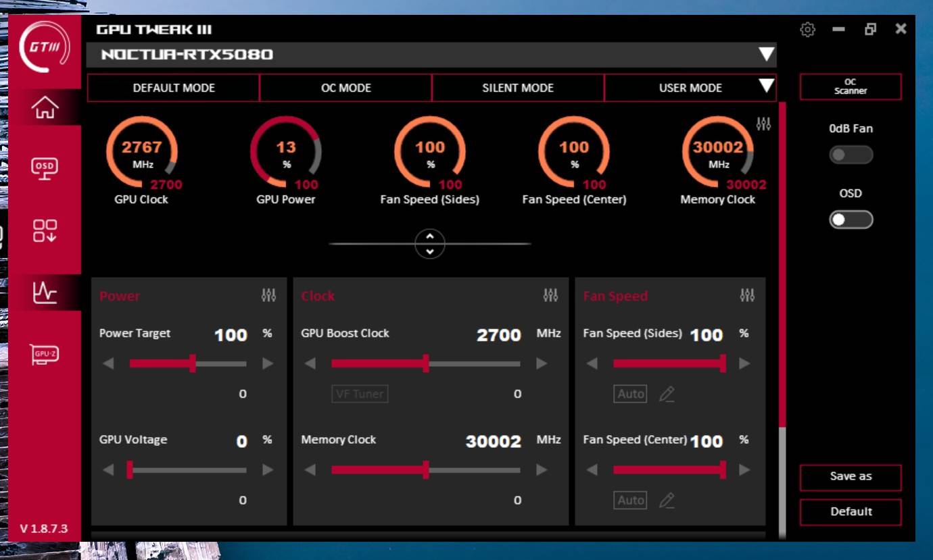Launch GPU-Z from the sidebar
The height and width of the screenshot is (560, 933).
(x=45, y=353)
